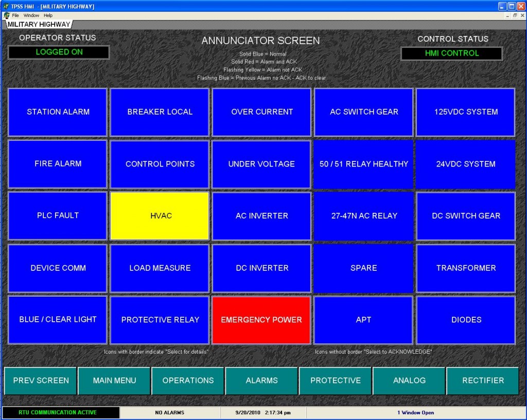Open the Transformer annunciator tile
The image size is (527, 420).
pos(466,268)
